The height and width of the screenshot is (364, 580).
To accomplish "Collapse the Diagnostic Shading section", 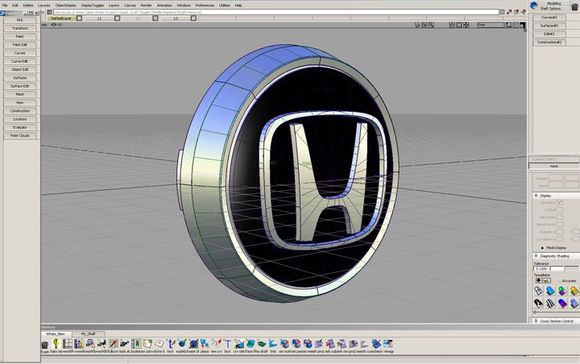I will [x=536, y=256].
